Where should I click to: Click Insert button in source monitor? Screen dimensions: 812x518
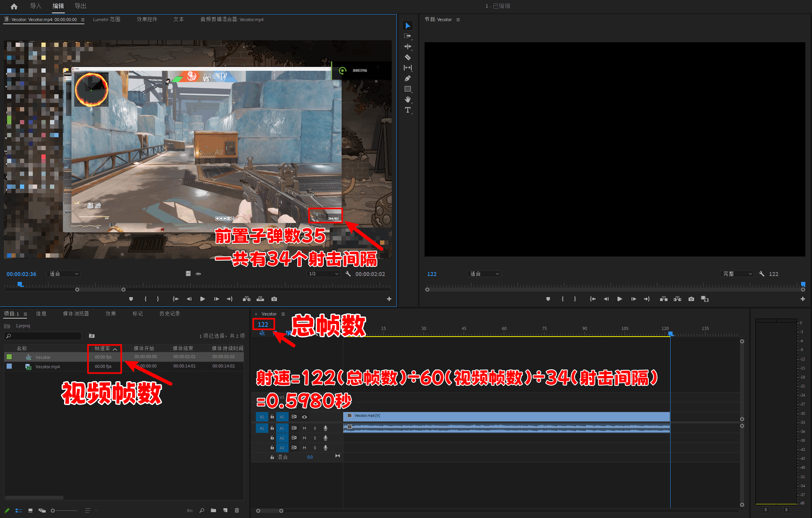(x=246, y=299)
